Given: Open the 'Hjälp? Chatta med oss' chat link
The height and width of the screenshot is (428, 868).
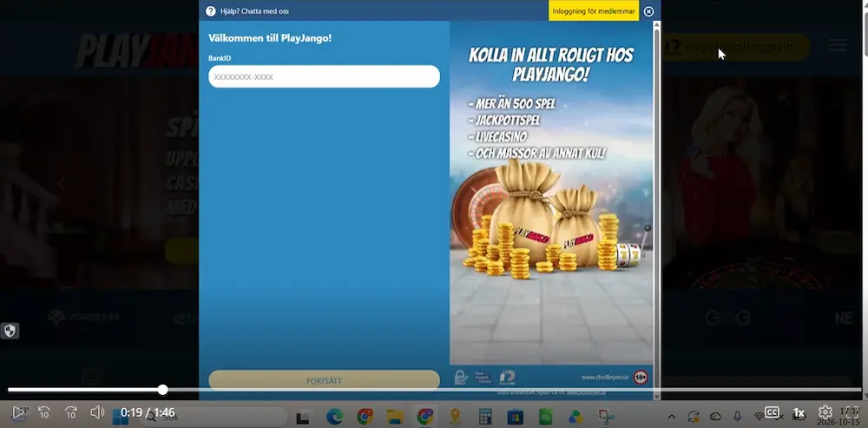Looking at the screenshot, I should [x=254, y=11].
